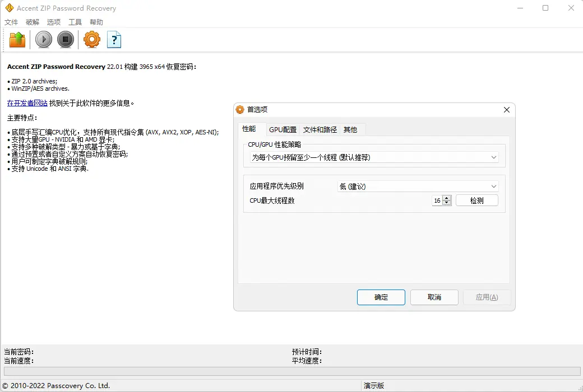Click the window resize grip in status bar

[580, 388]
